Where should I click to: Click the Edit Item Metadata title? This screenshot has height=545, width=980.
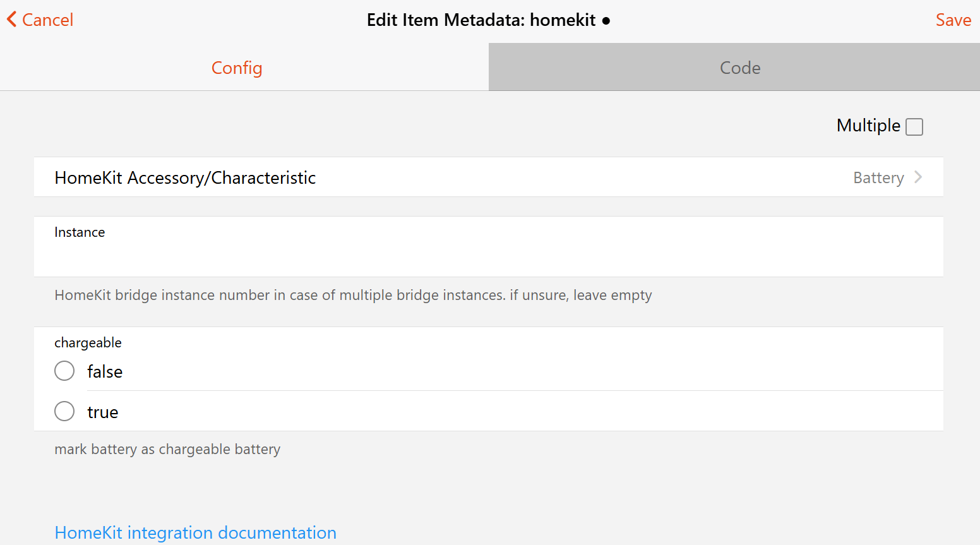[481, 20]
